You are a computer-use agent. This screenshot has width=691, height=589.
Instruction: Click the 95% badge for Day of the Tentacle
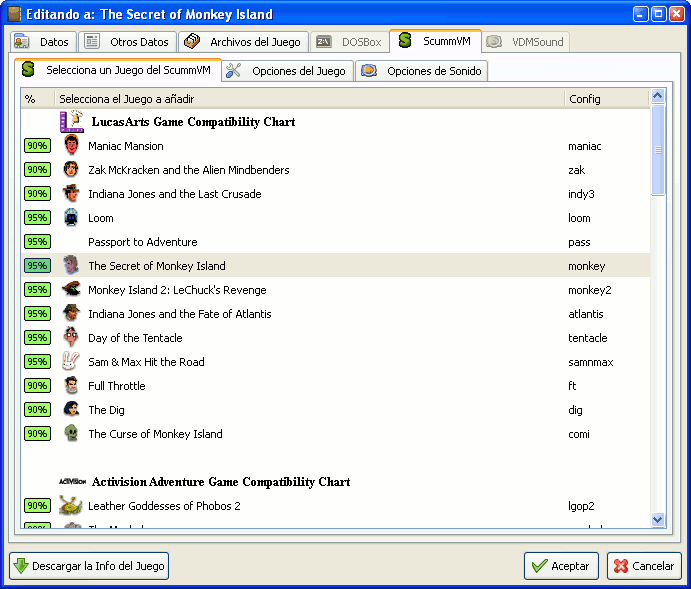37,337
